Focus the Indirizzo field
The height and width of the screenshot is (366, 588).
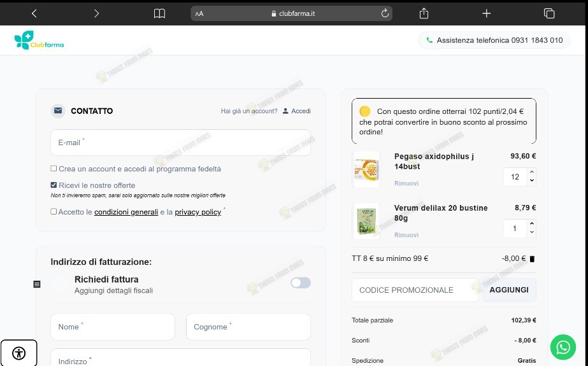pyautogui.click(x=180, y=358)
